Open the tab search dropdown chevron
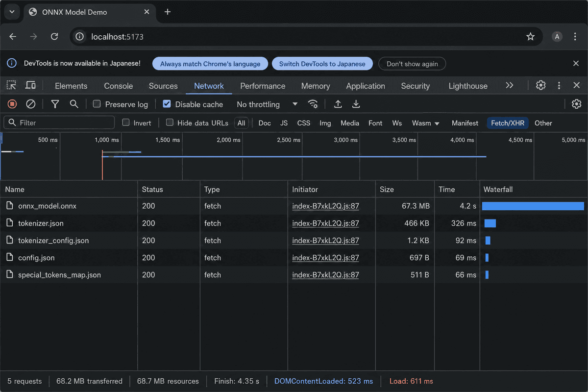Image resolution: width=588 pixels, height=392 pixels. [x=12, y=12]
